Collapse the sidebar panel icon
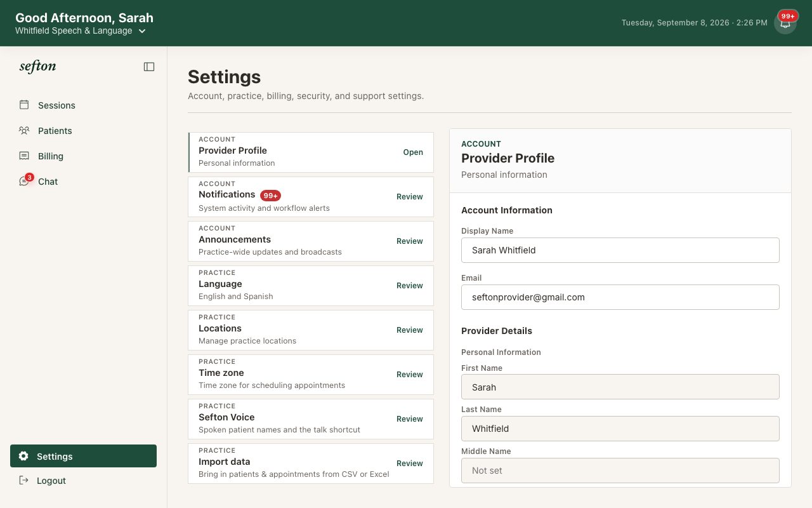Viewport: 812px width, 508px height. pyautogui.click(x=149, y=67)
